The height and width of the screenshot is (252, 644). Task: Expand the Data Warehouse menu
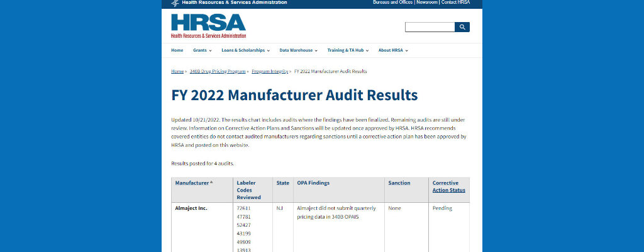[299, 50]
